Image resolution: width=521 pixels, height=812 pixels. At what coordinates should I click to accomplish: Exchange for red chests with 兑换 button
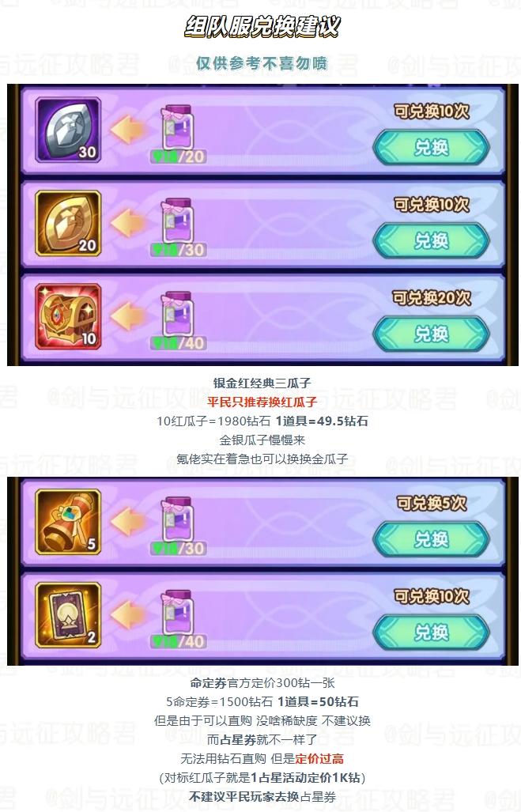coord(431,334)
